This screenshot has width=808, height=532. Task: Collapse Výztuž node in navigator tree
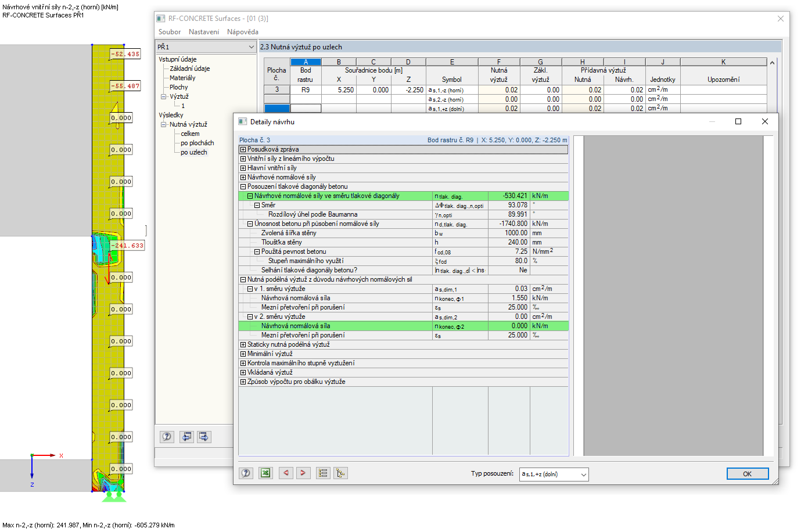pyautogui.click(x=164, y=96)
